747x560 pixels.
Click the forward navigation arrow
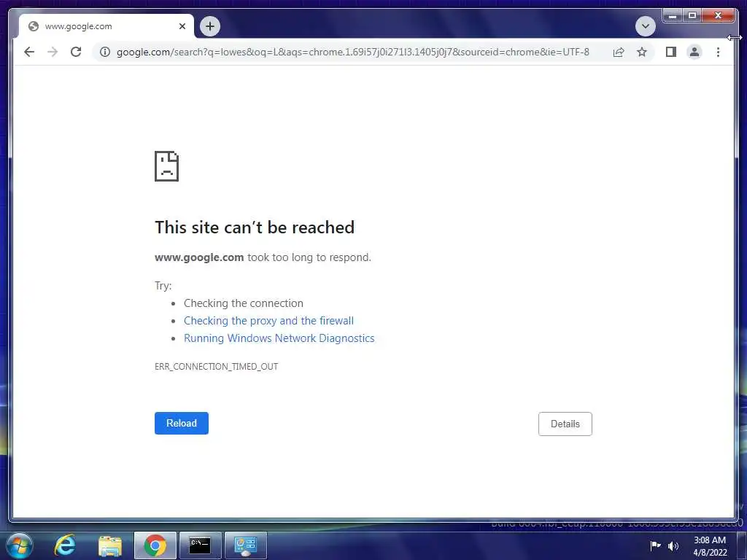[x=53, y=52]
